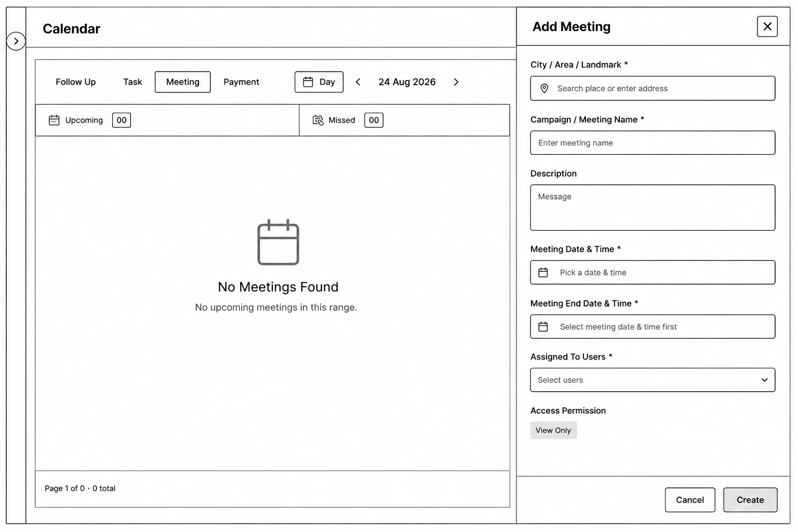Click Create to add the meeting
798x532 pixels.
click(x=750, y=500)
